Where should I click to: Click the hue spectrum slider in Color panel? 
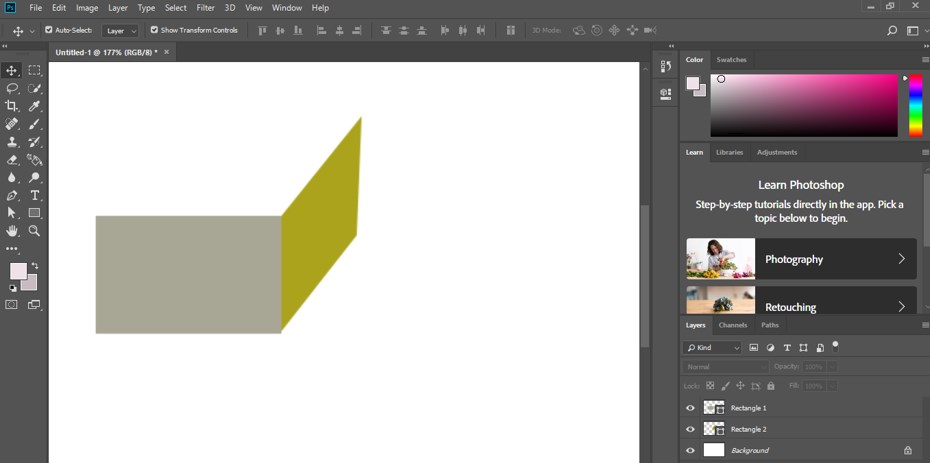click(916, 106)
